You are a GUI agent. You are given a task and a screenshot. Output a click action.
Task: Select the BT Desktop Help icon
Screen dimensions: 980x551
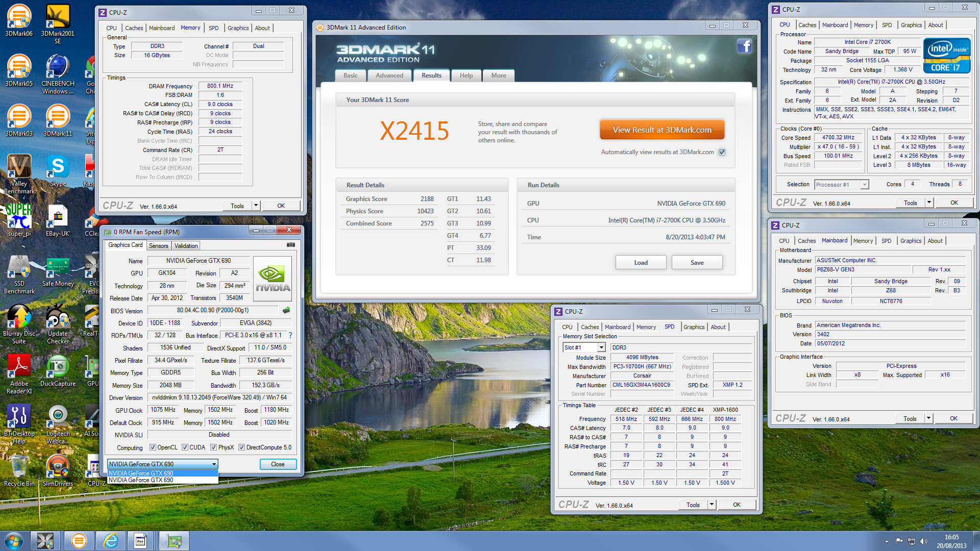(x=19, y=424)
